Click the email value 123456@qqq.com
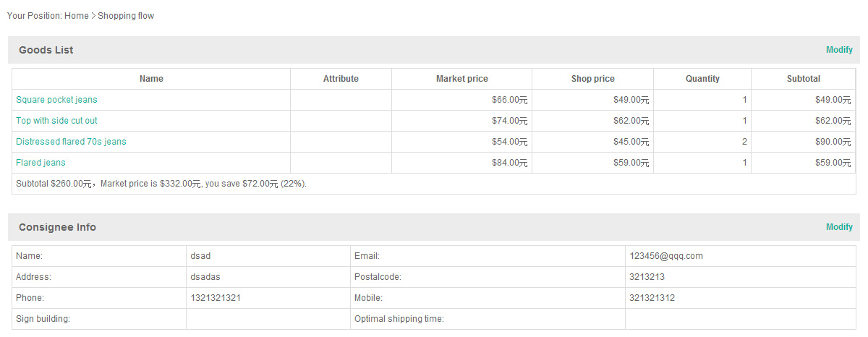868x337 pixels. 666,256
